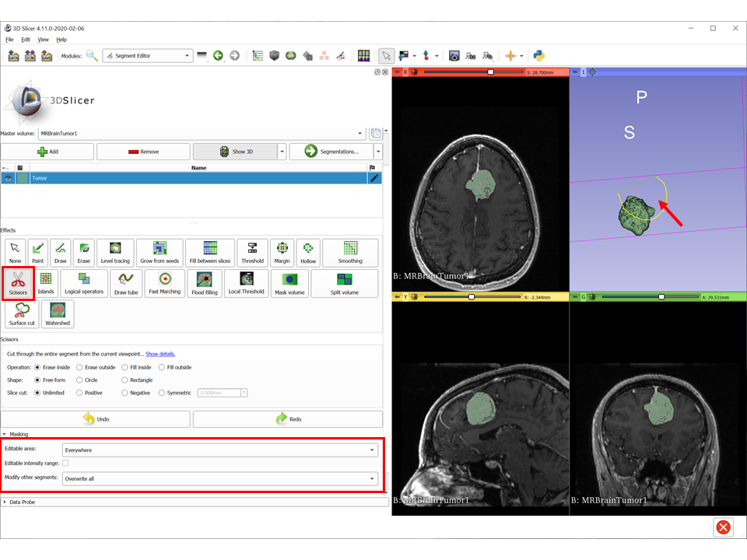Toggle Tumor segment visibility eye
The height and width of the screenshot is (560, 747).
click(x=8, y=179)
